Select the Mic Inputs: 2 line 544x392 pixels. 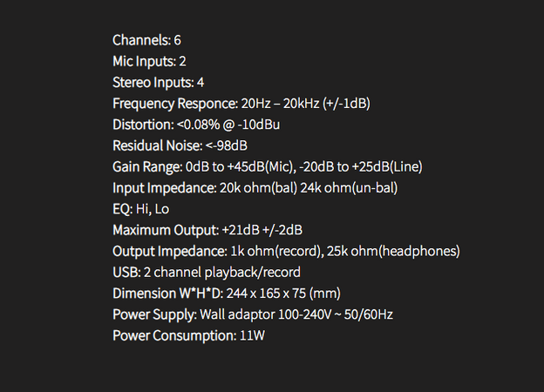click(150, 62)
